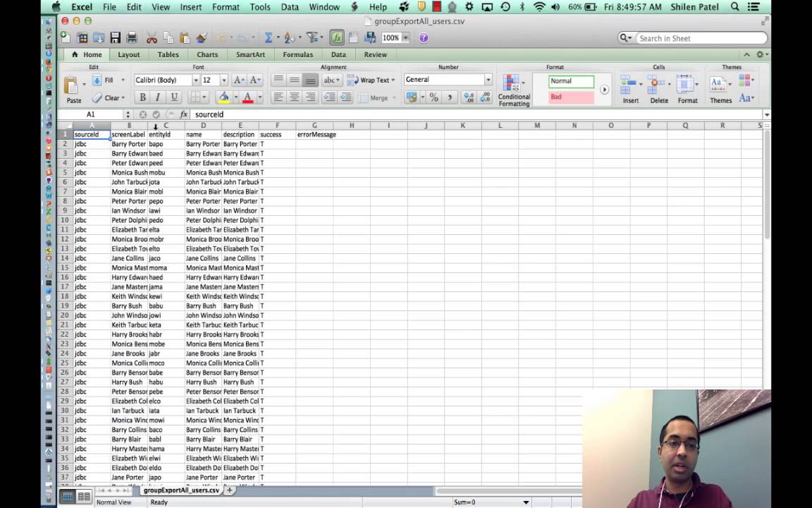Expand the cell styles gallery arrow
Image resolution: width=812 pixels, height=508 pixels.
(604, 90)
